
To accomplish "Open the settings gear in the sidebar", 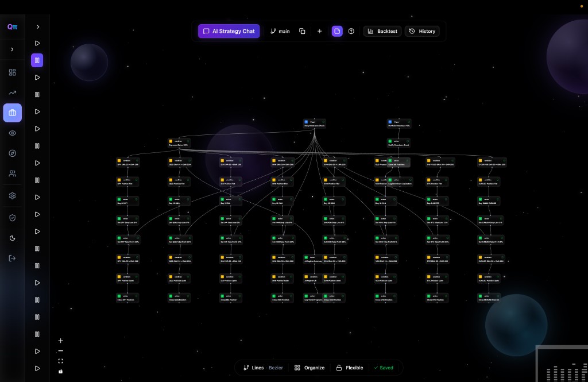I will click(x=12, y=195).
